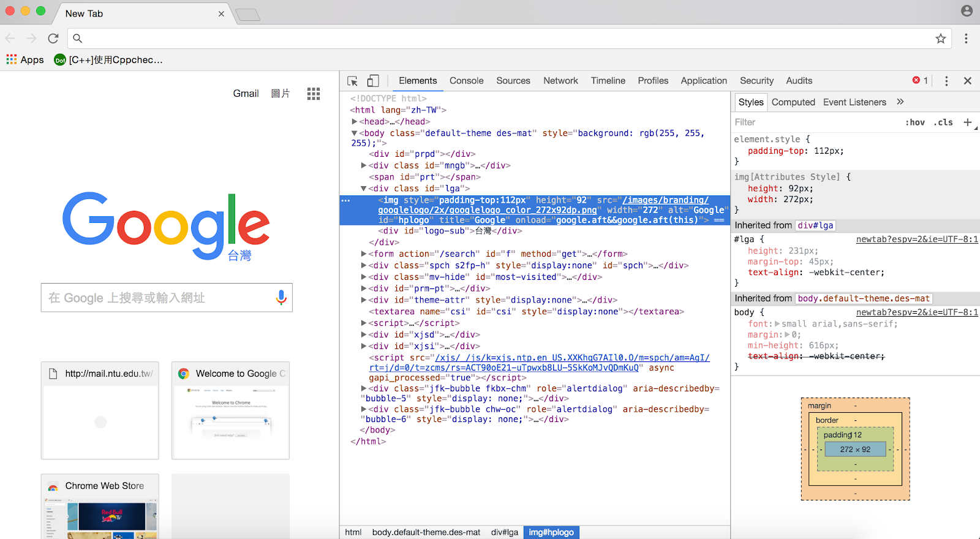The image size is (980, 539).
Task: Click the Google logo image
Action: pos(166,227)
